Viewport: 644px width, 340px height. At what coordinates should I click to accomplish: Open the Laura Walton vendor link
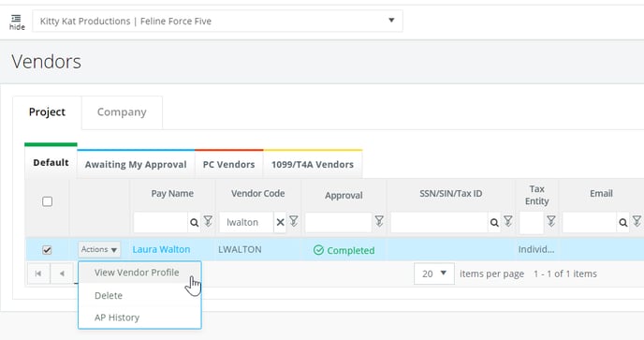click(161, 249)
